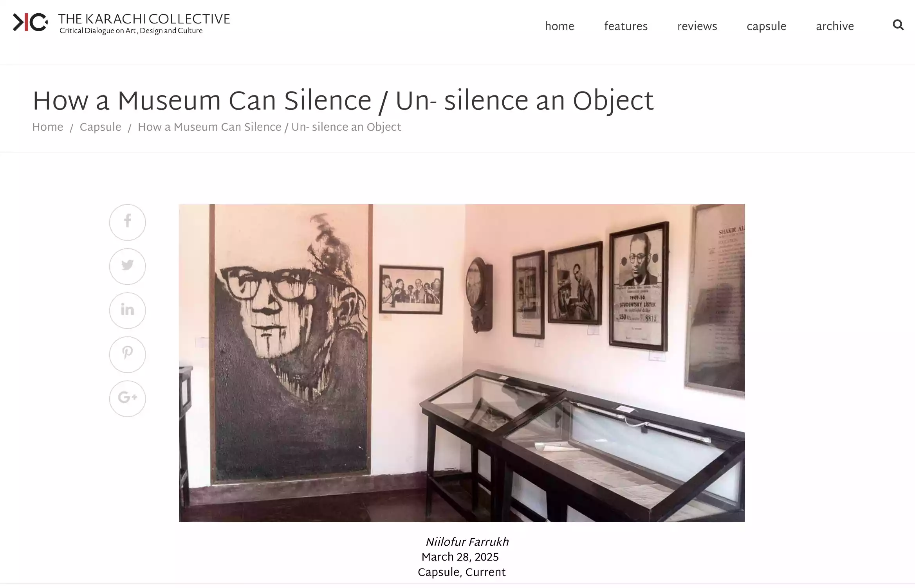Click the Home breadcrumb link
This screenshot has height=588, width=915.
pyautogui.click(x=47, y=127)
